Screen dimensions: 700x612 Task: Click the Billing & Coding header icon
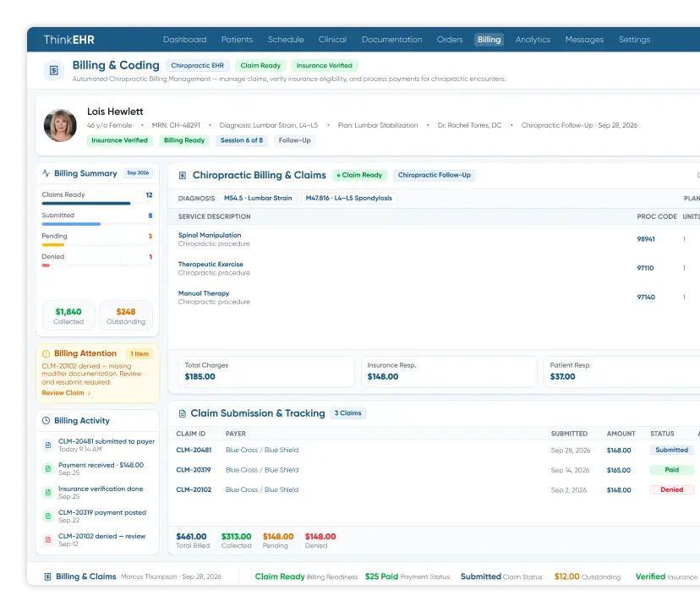53,70
